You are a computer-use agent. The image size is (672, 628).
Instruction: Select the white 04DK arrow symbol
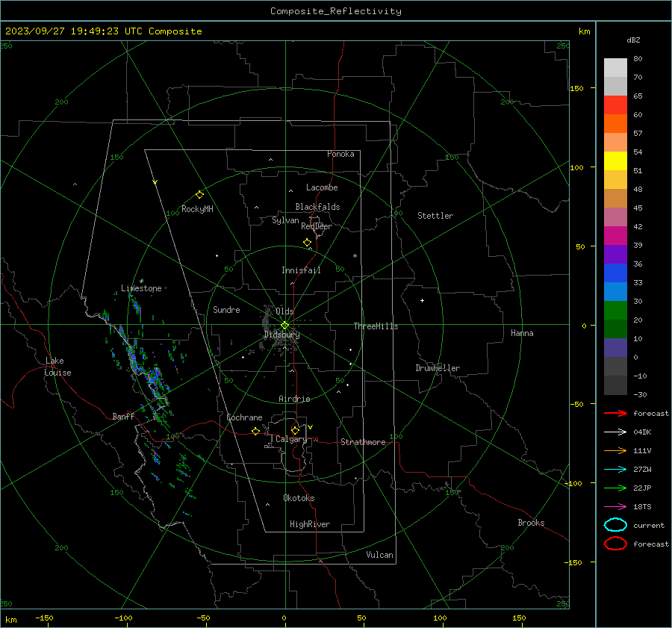[x=615, y=432]
